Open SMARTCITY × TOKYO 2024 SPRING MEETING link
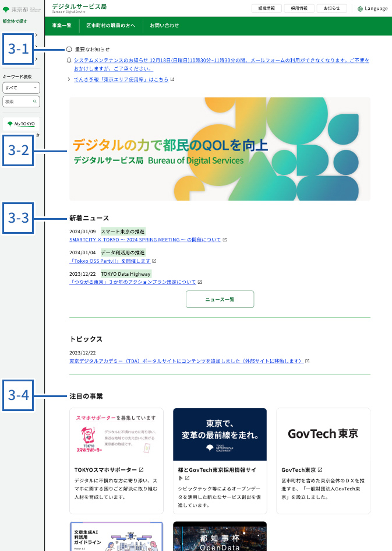 145,240
